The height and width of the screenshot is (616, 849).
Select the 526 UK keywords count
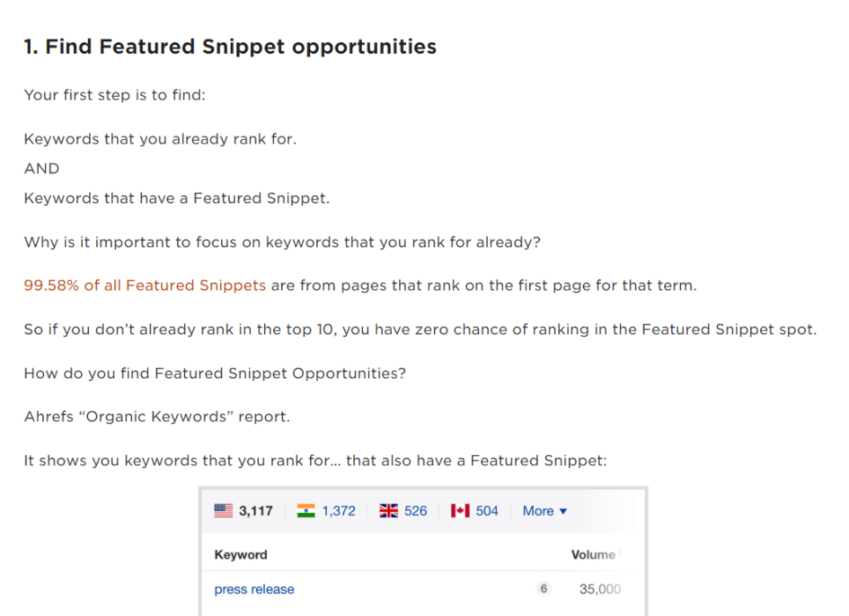pyautogui.click(x=416, y=510)
